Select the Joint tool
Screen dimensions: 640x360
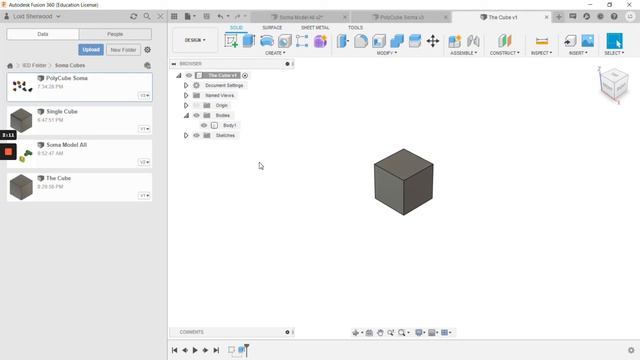pyautogui.click(x=473, y=41)
